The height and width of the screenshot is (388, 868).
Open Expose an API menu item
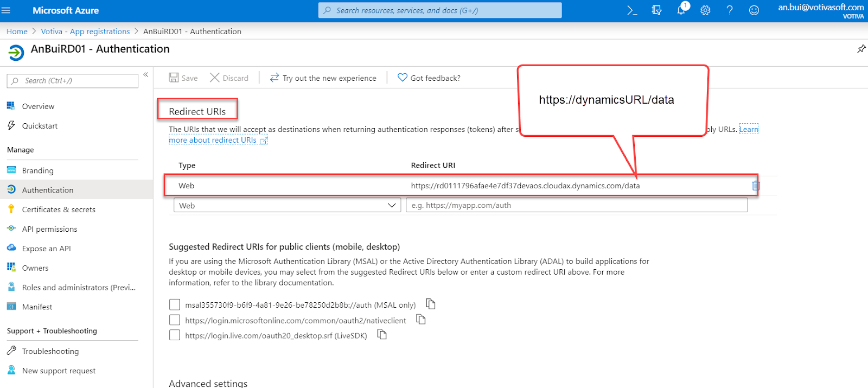(x=46, y=249)
